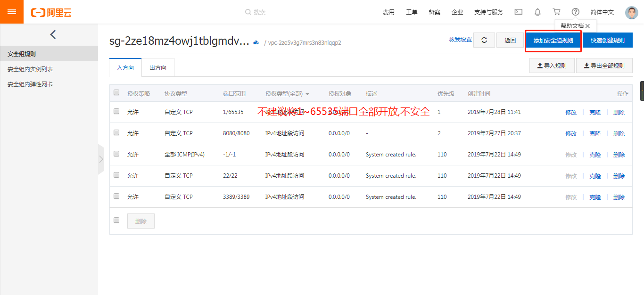The height and width of the screenshot is (295, 644).
Task: Click 快速创建规则 button
Action: point(608,40)
